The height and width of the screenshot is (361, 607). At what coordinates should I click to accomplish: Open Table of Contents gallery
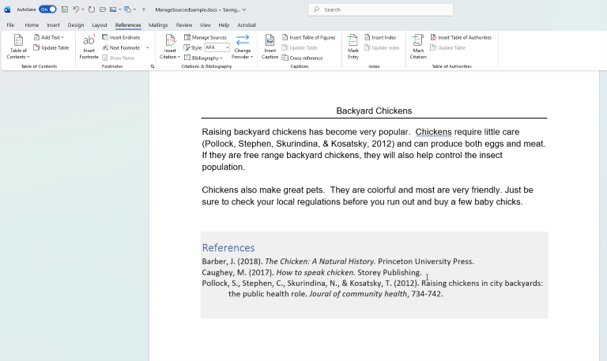pos(18,46)
